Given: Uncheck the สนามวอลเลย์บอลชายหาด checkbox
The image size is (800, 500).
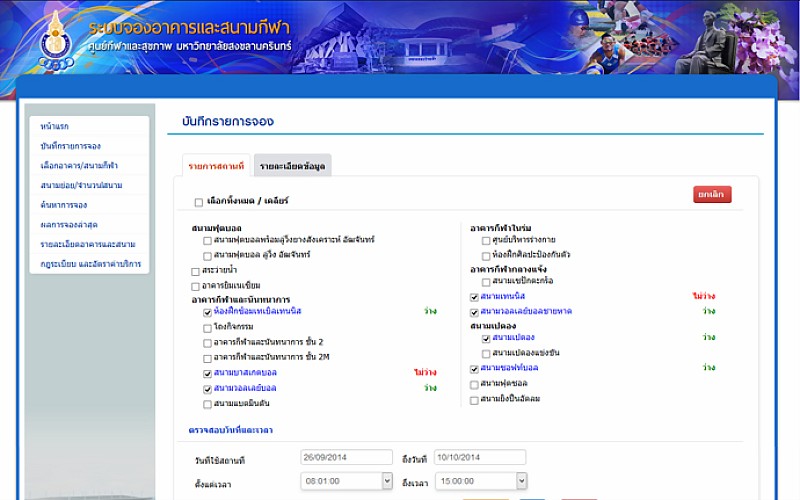Looking at the screenshot, I should pos(474,312).
